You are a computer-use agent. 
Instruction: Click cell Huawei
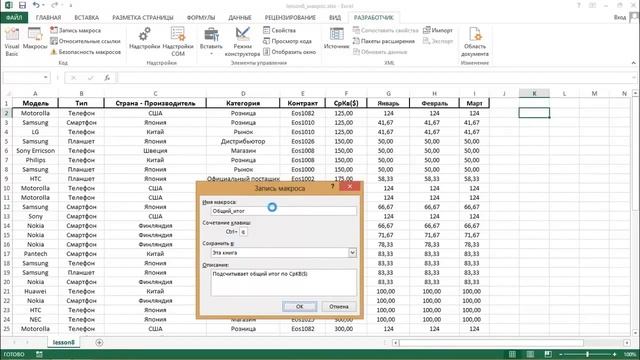pos(35,291)
